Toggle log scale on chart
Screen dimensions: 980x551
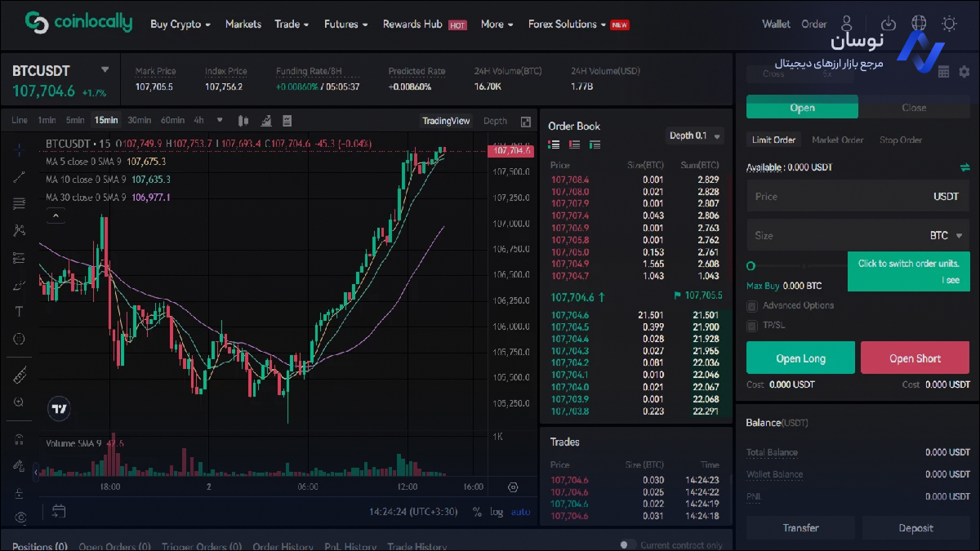(497, 512)
